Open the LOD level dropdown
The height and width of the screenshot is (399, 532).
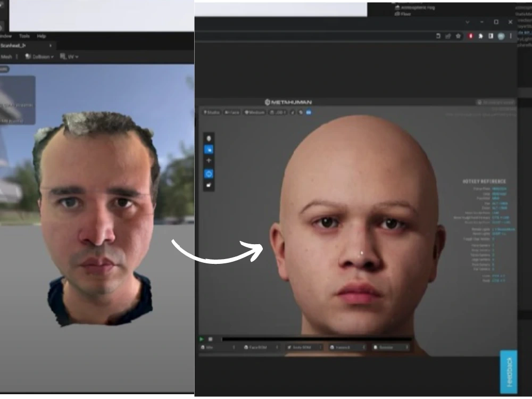pyautogui.click(x=278, y=112)
